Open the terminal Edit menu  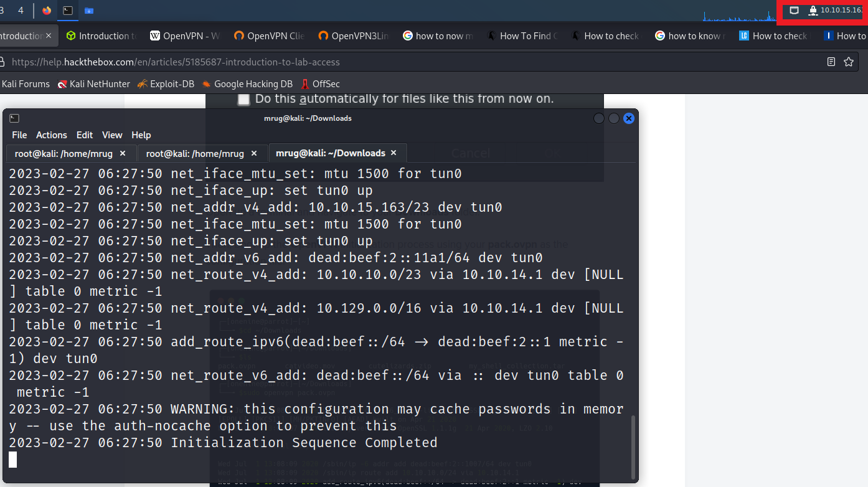(x=85, y=135)
